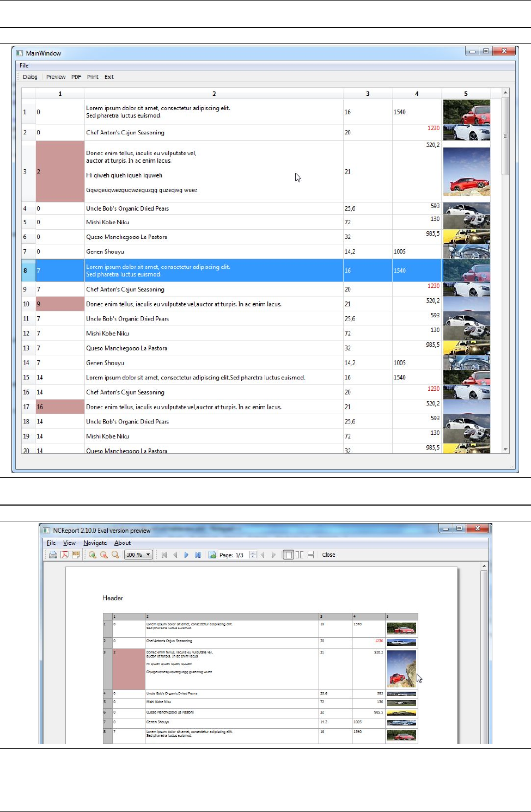
Task: Click the red car image in the preview page
Action: coord(401,669)
